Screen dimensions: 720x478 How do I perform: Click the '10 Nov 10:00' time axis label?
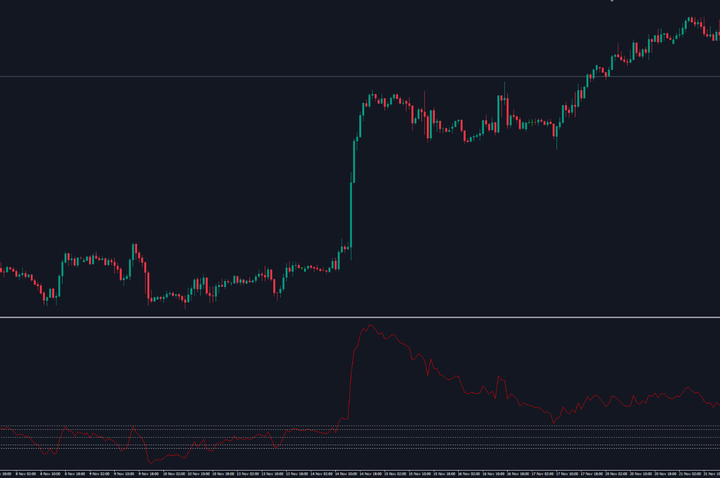pos(199,474)
